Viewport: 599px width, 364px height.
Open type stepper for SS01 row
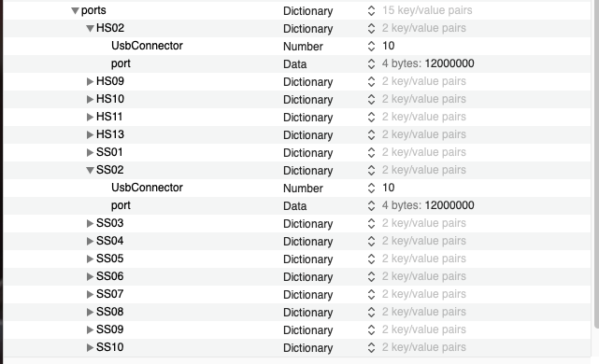pyautogui.click(x=371, y=153)
